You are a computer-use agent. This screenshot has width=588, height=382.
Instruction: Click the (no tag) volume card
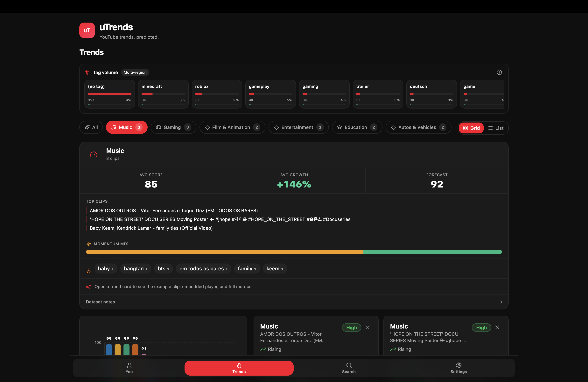pyautogui.click(x=110, y=94)
